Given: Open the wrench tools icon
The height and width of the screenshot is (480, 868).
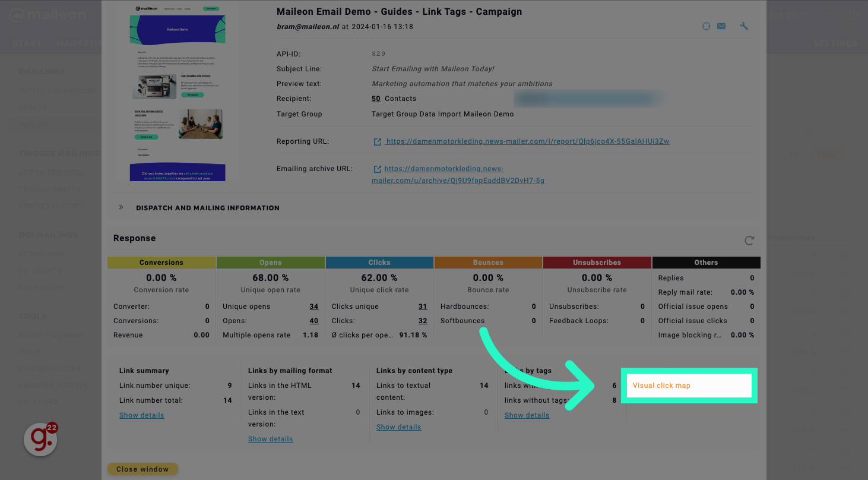Looking at the screenshot, I should (744, 26).
